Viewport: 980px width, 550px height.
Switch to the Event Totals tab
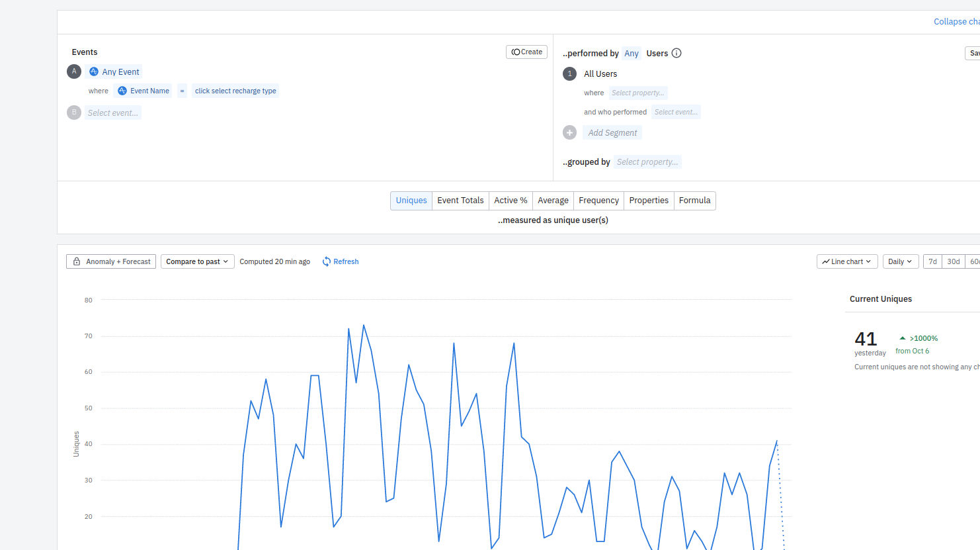pyautogui.click(x=460, y=201)
